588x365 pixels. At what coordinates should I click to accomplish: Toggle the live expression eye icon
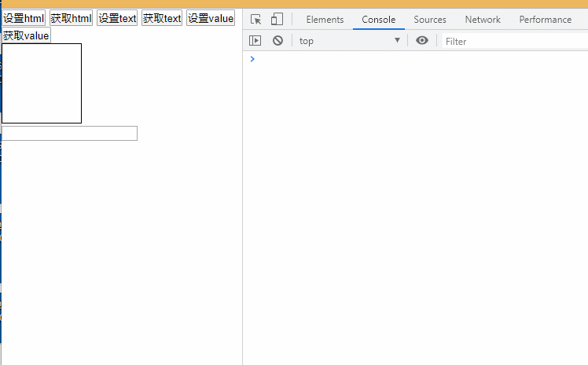click(x=422, y=40)
